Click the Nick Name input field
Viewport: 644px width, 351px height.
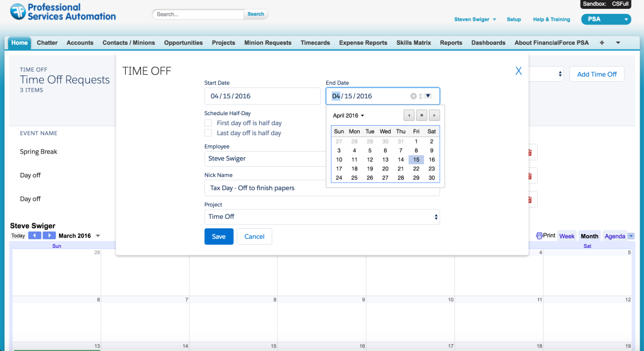coord(322,188)
